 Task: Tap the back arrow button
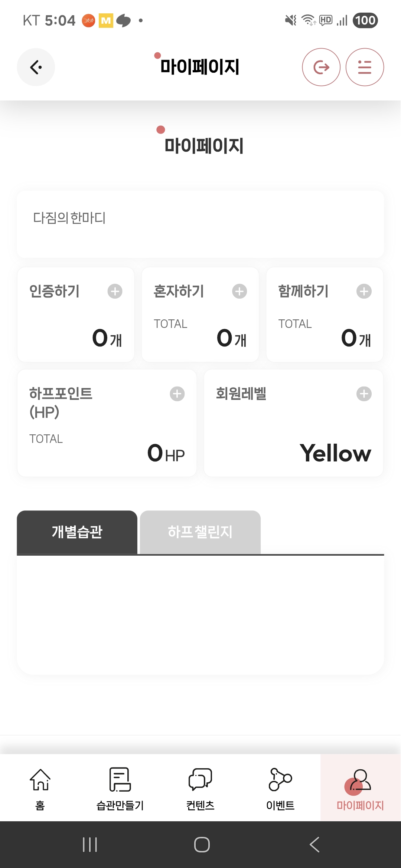tap(36, 67)
